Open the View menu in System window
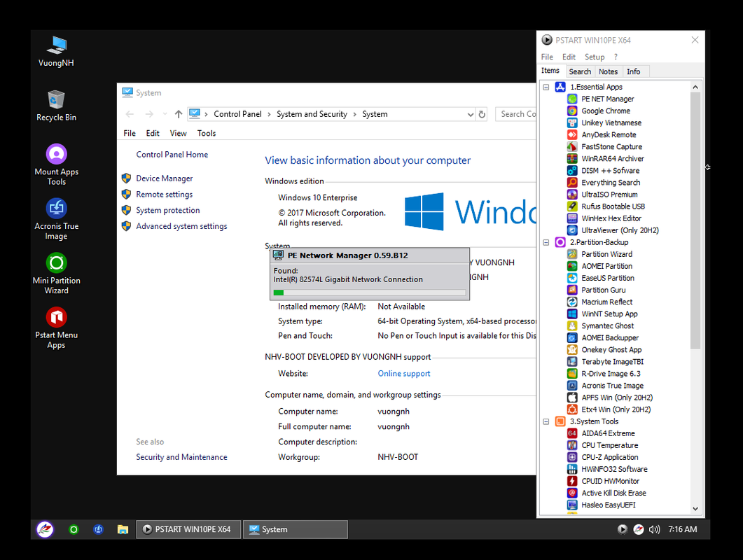The image size is (743, 560). point(178,134)
